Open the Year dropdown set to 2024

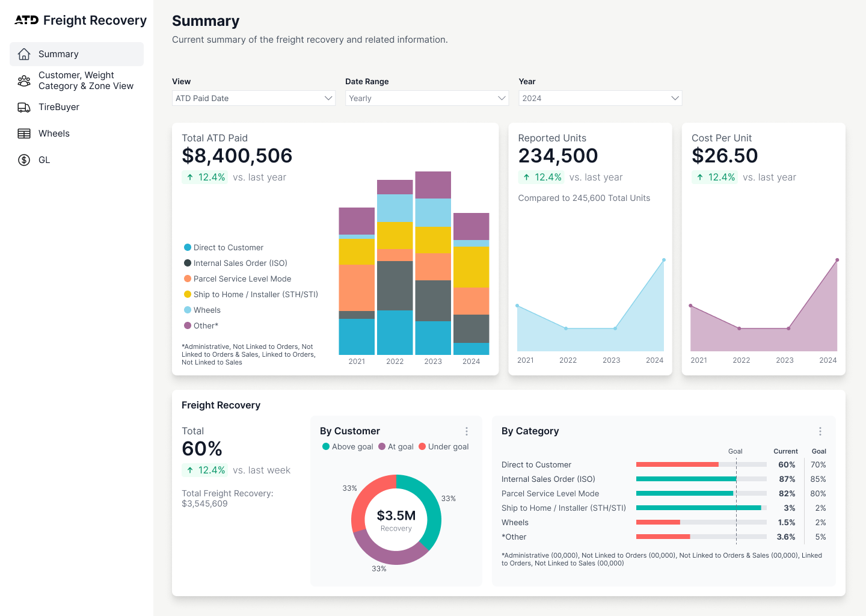[600, 98]
